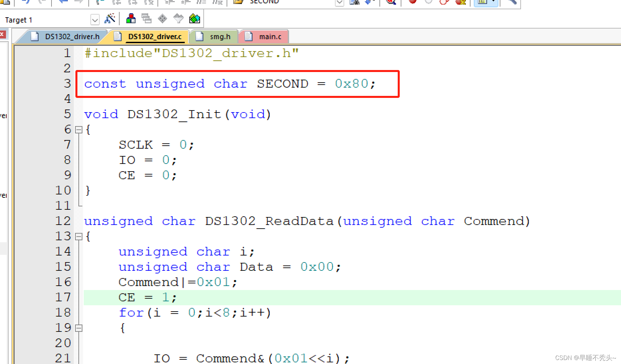Click the Window layout icon in the top toolbar
The width and height of the screenshot is (621, 364).
click(x=482, y=2)
